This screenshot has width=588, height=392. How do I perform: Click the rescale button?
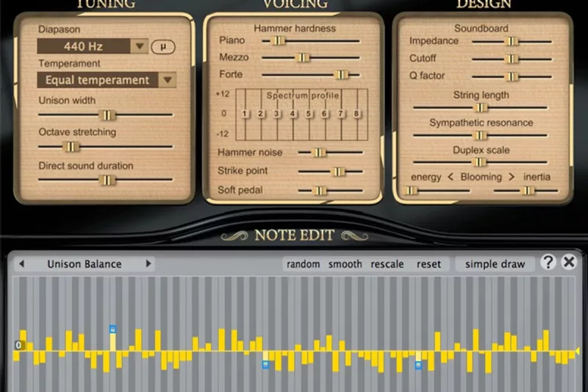coord(387,264)
